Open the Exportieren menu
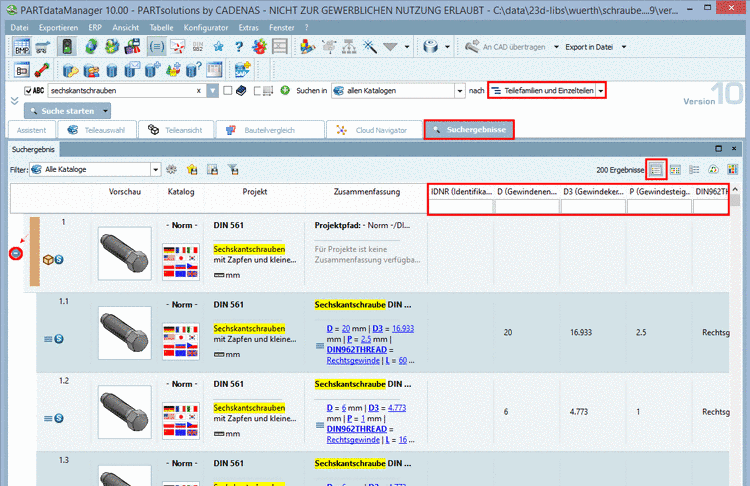 point(58,28)
